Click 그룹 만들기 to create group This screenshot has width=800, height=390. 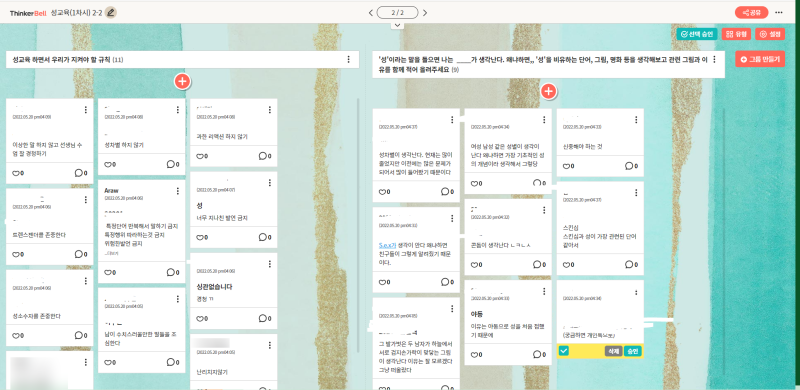[760, 59]
